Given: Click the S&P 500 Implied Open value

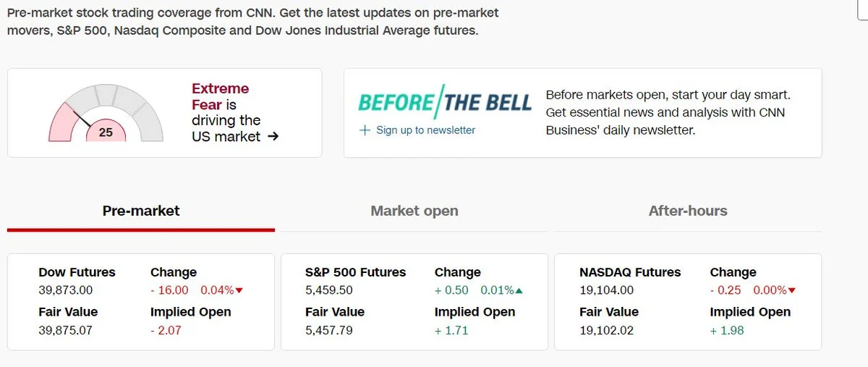Looking at the screenshot, I should [x=451, y=331].
